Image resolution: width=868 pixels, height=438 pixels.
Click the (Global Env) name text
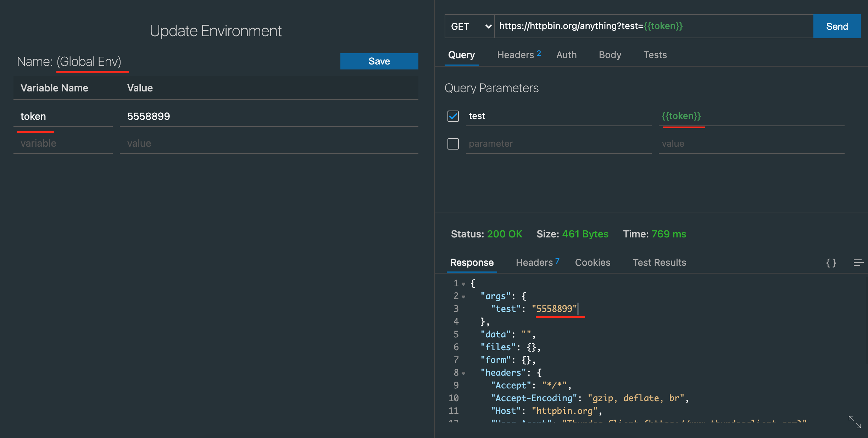[x=89, y=62]
